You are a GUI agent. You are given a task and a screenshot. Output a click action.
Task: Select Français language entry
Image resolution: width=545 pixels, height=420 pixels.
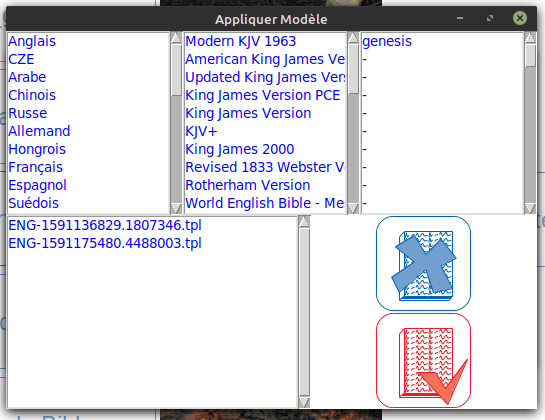(x=35, y=167)
